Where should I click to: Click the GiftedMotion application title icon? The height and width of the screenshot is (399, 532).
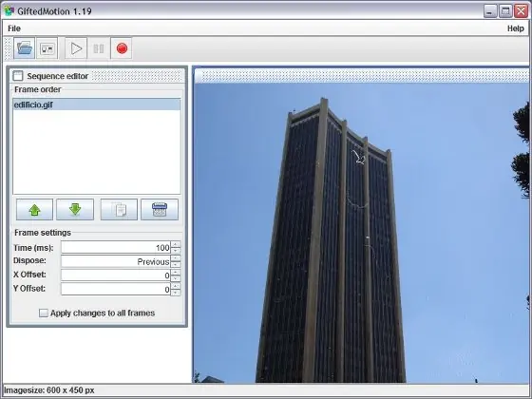point(9,11)
